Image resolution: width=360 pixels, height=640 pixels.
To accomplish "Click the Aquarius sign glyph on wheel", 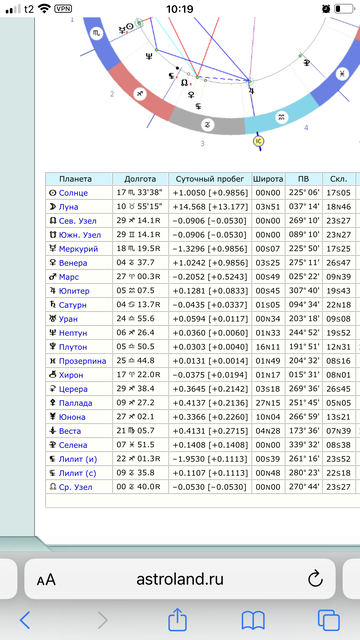I will tap(281, 118).
